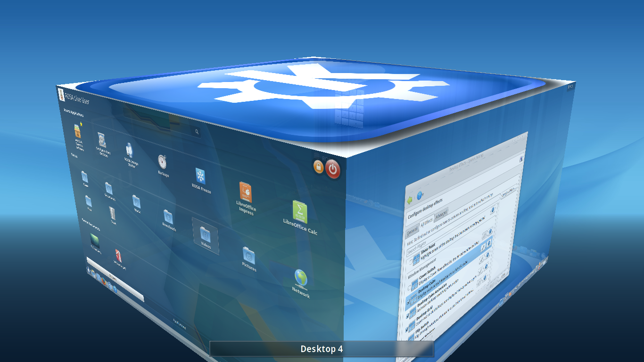Launch ROSA Image Writer
This screenshot has width=644, height=362.
coord(129,151)
